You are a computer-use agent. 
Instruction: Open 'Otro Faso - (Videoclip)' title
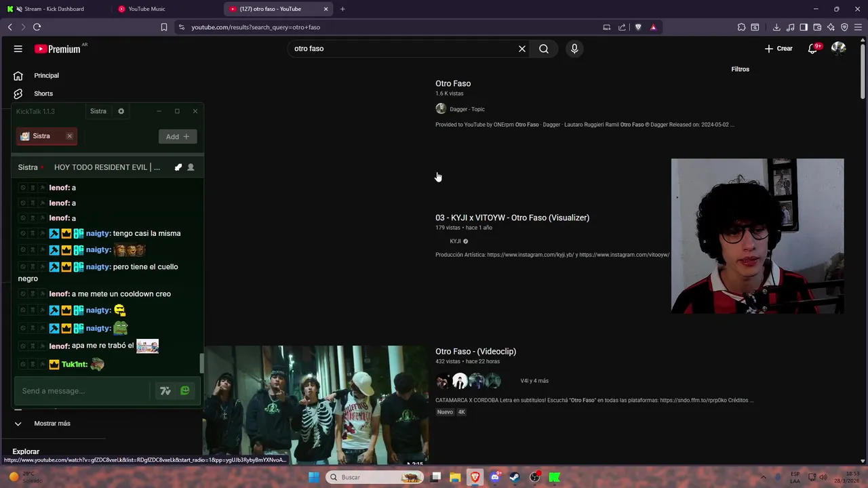[x=475, y=351]
